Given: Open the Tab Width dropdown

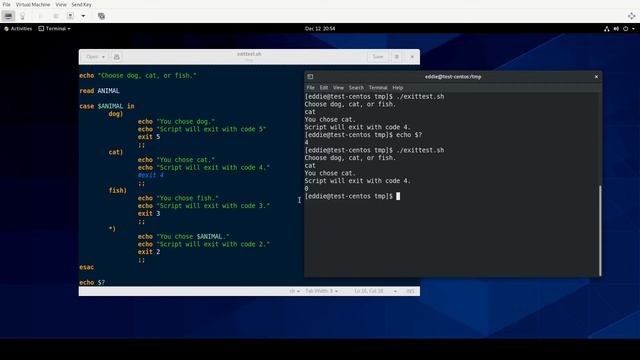Looking at the screenshot, I should point(322,291).
